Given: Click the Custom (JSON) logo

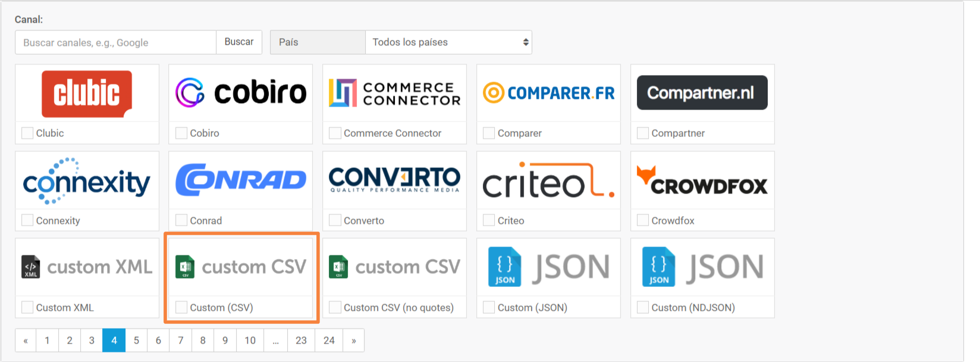Looking at the screenshot, I should point(548,267).
